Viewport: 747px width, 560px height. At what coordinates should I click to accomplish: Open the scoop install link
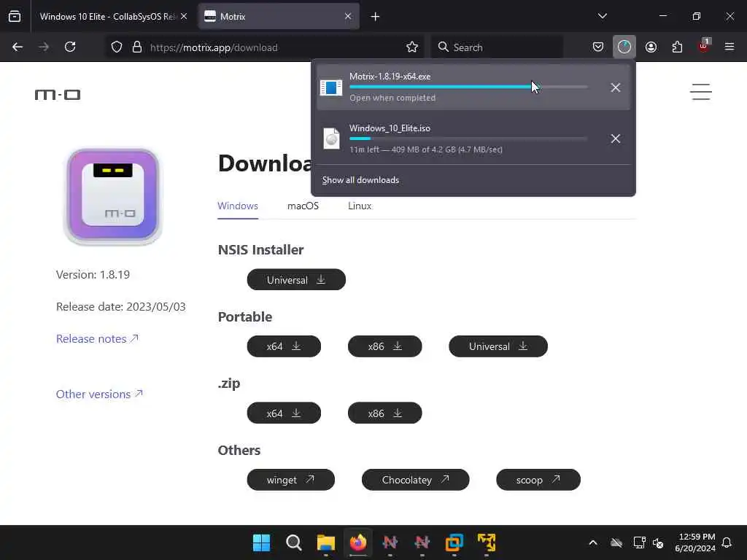coord(538,480)
